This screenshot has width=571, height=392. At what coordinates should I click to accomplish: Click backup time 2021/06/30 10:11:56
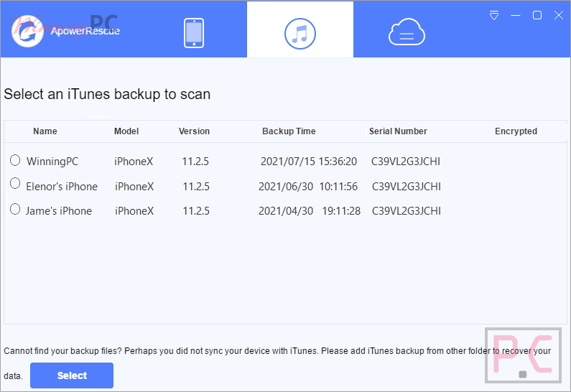pos(308,187)
